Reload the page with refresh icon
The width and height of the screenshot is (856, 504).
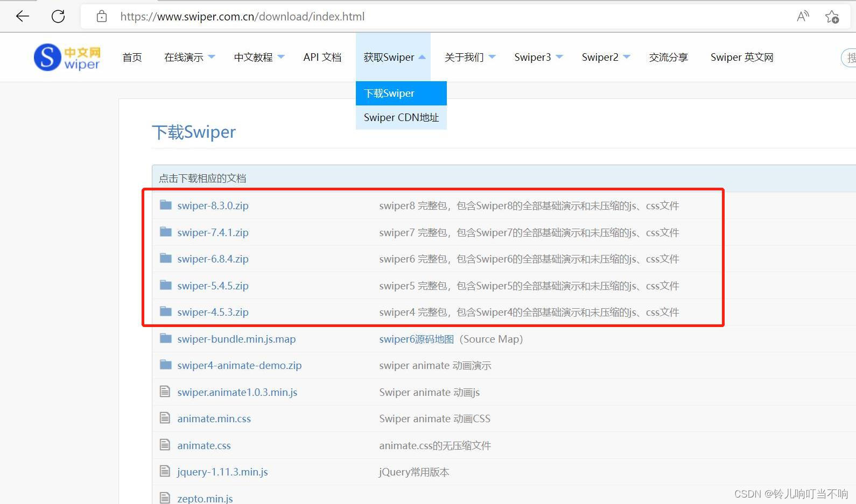coord(58,16)
